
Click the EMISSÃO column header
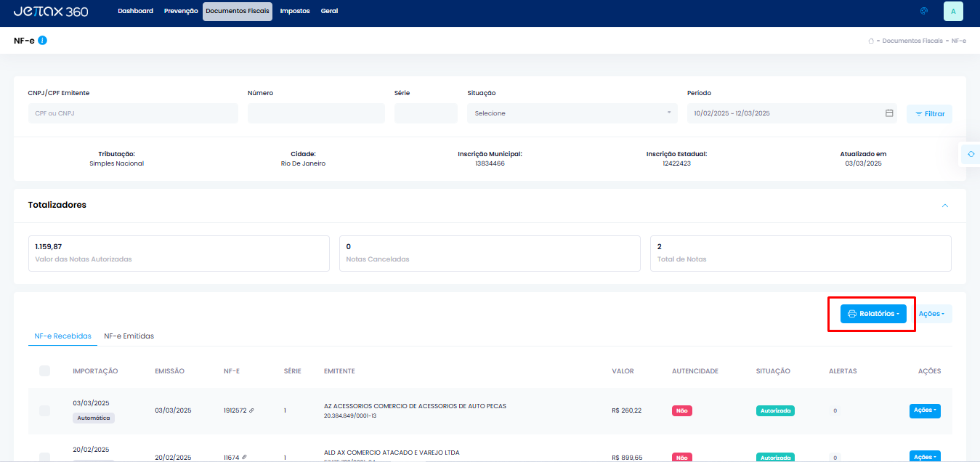169,371
